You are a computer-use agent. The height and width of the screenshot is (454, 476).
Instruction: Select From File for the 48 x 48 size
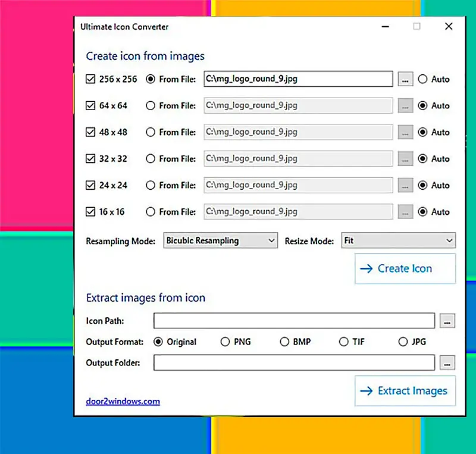(151, 132)
